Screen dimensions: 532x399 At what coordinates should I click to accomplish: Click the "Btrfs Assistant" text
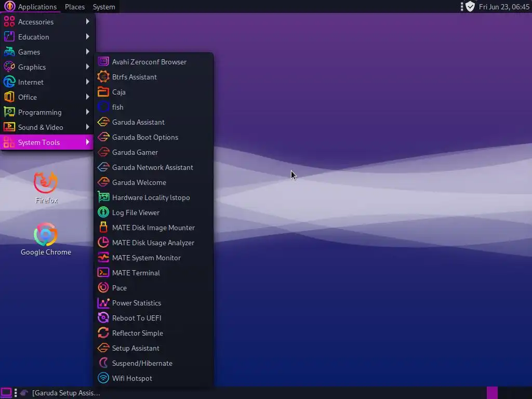click(x=135, y=77)
